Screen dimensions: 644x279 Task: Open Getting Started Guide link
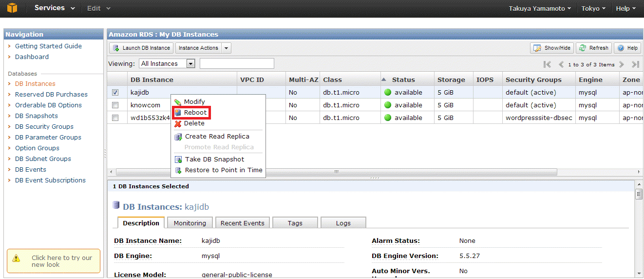pyautogui.click(x=48, y=46)
